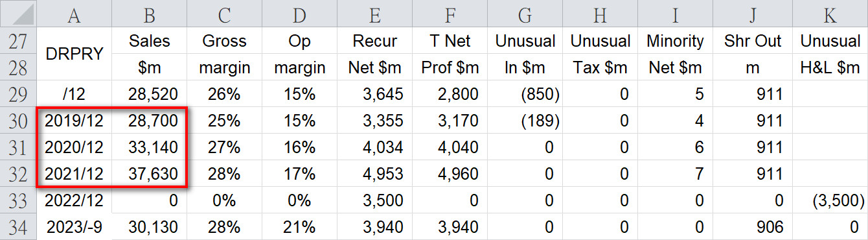
Task: Select the column E header
Action: [374, 13]
